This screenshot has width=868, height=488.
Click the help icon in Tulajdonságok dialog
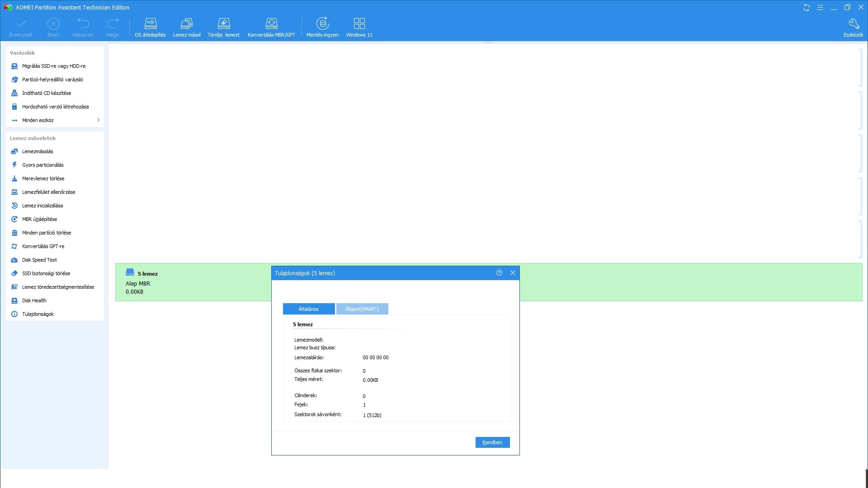pos(499,273)
